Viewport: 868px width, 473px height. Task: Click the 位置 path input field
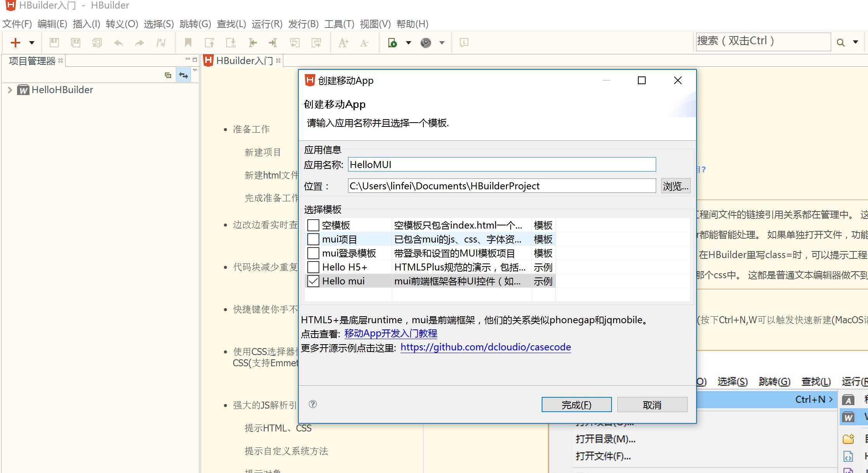point(502,186)
